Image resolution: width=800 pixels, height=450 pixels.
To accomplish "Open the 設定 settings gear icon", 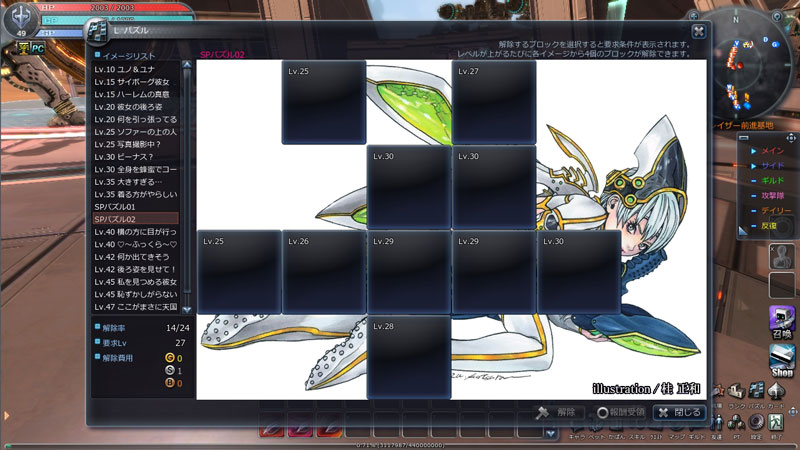I will pyautogui.click(x=756, y=422).
